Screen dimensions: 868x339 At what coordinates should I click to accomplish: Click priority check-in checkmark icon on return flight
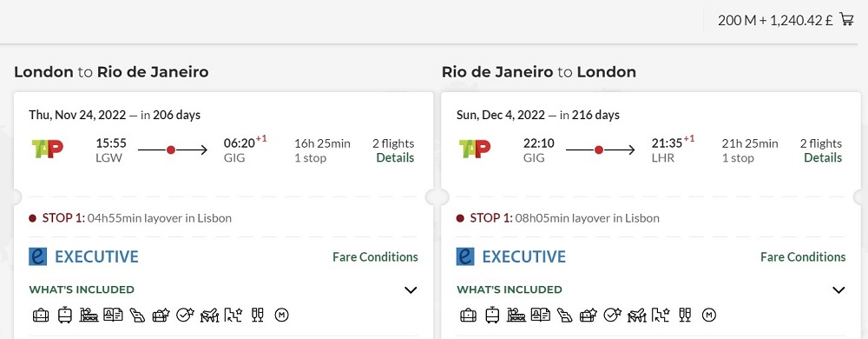pos(612,316)
